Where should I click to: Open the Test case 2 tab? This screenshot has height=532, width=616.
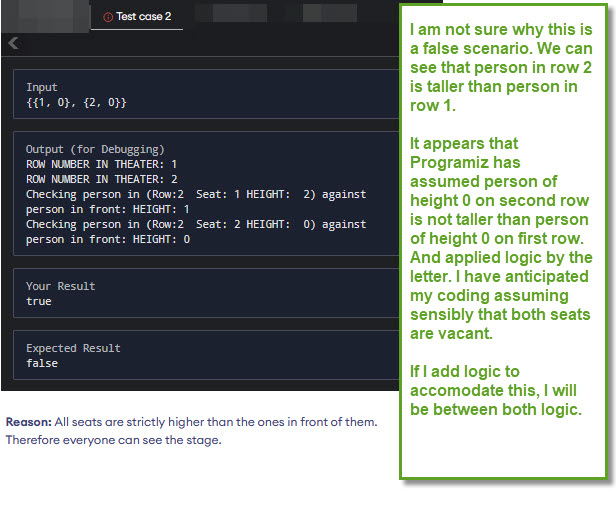click(143, 16)
